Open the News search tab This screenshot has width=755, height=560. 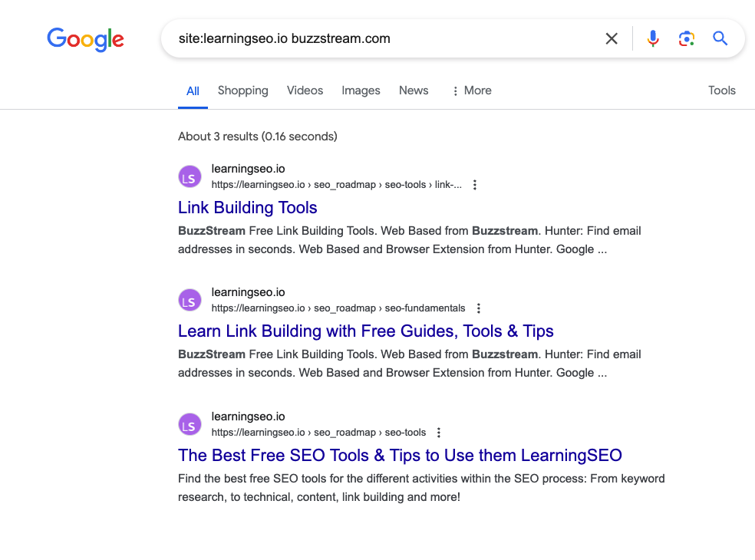pyautogui.click(x=413, y=91)
